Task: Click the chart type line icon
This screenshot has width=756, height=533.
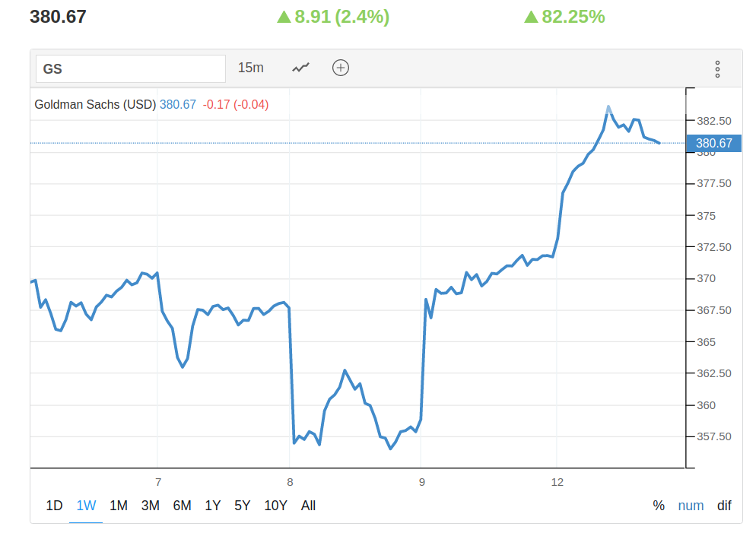Action: click(301, 68)
